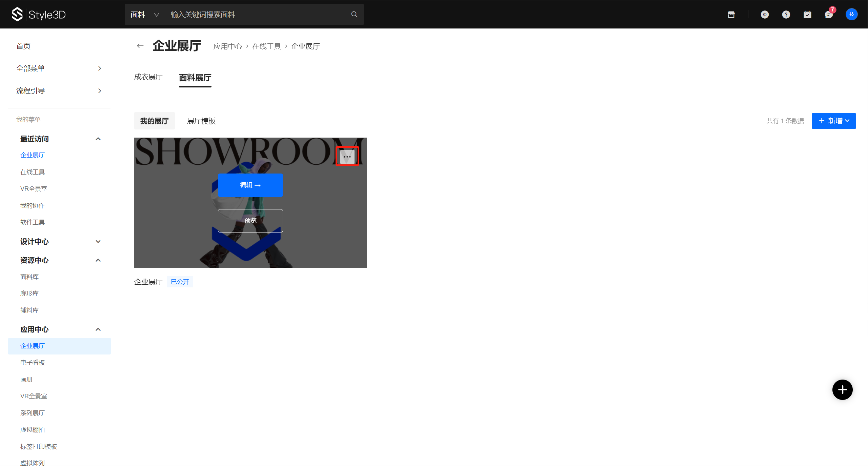Open 虚拟棚拍 in the sidebar
This screenshot has height=466, width=868.
pyautogui.click(x=32, y=430)
